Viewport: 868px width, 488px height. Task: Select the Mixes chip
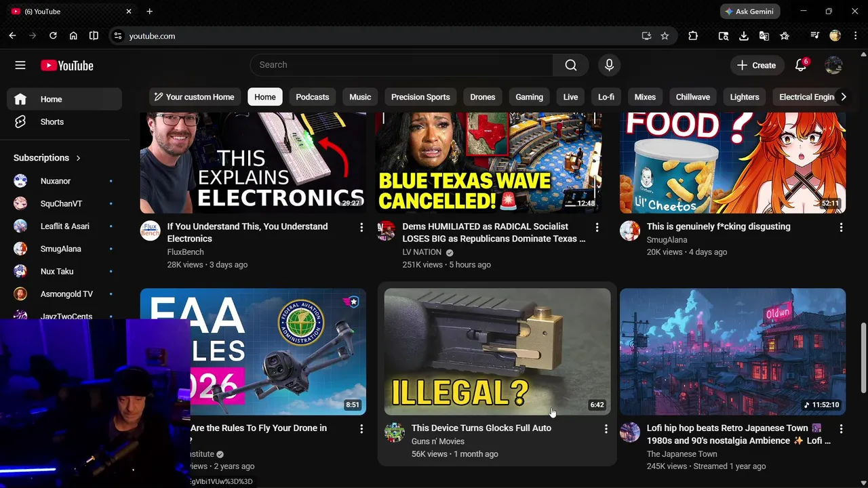[645, 97]
